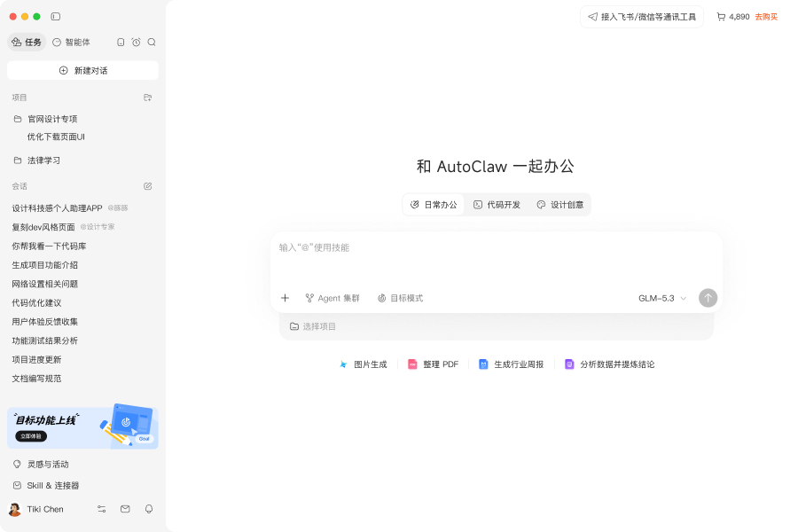Click the 生成行业周报 shortcut
The height and width of the screenshot is (532, 798).
(x=511, y=364)
